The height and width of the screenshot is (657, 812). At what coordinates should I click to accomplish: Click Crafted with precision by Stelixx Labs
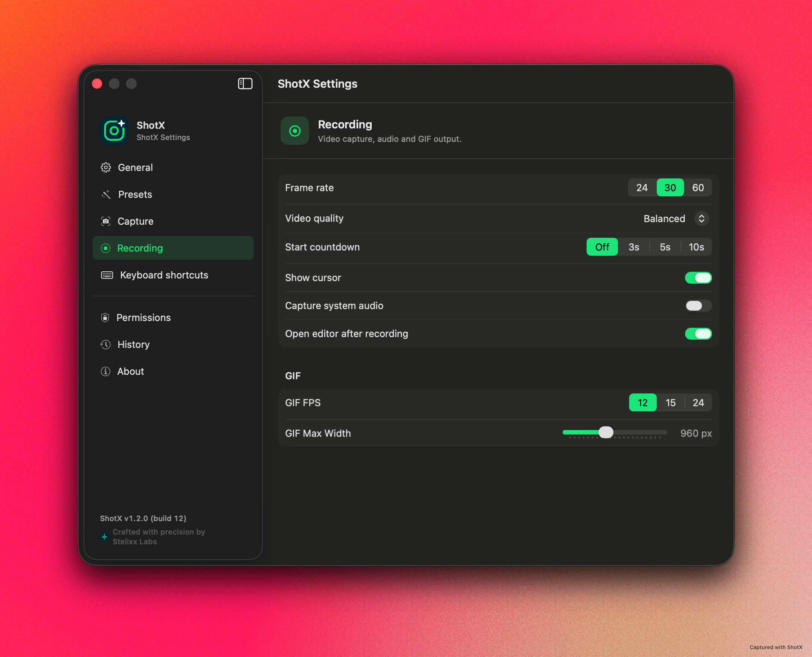point(159,536)
